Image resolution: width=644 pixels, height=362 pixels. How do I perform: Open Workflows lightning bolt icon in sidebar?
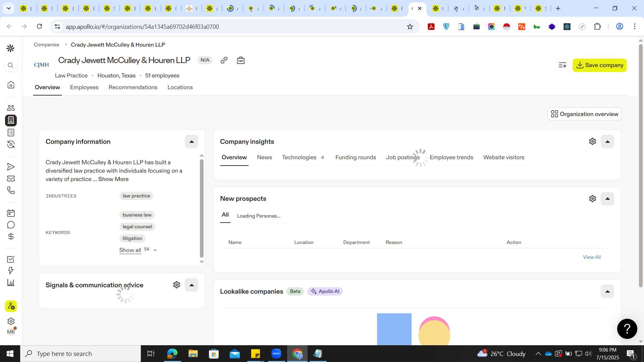[11, 270]
